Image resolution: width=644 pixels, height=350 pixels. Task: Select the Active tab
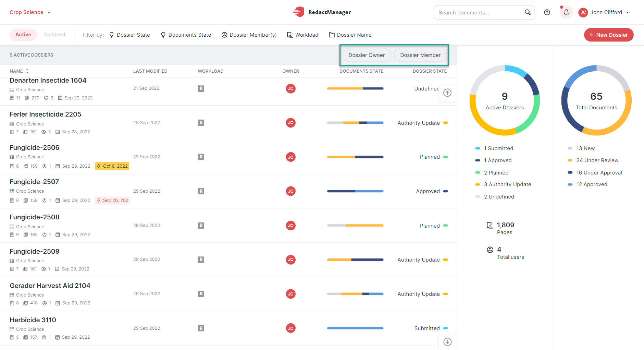pos(23,35)
